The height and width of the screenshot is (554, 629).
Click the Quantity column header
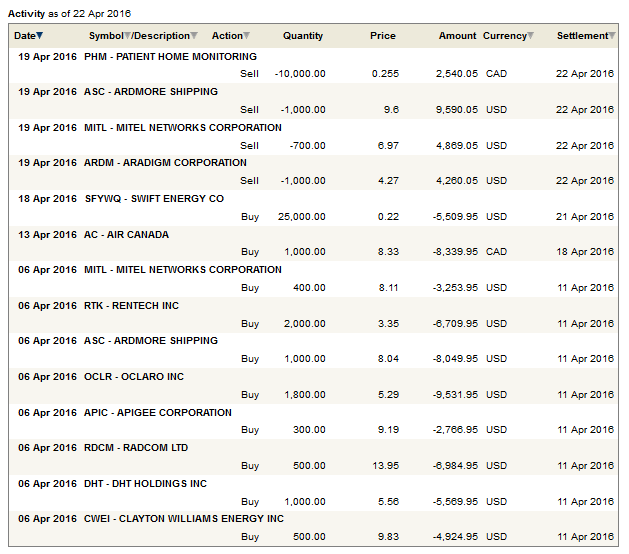point(302,36)
